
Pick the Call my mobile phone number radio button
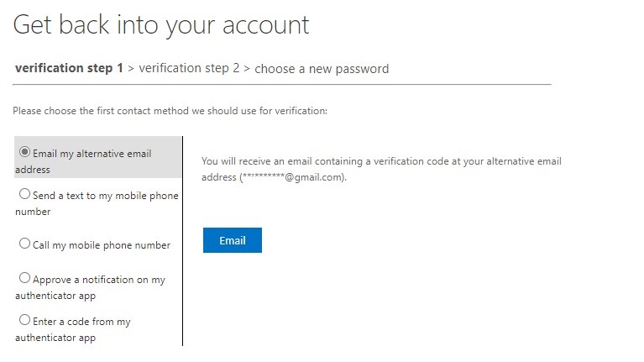pos(24,244)
